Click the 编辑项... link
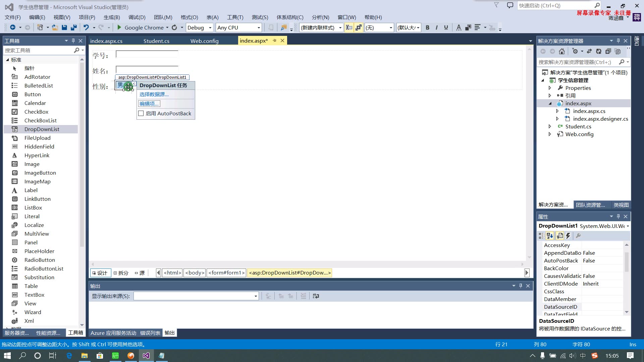This screenshot has width=644, height=362. coord(149,104)
